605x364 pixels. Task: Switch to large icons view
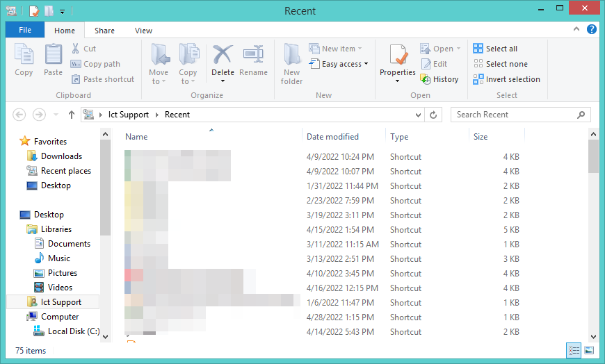[x=589, y=350]
